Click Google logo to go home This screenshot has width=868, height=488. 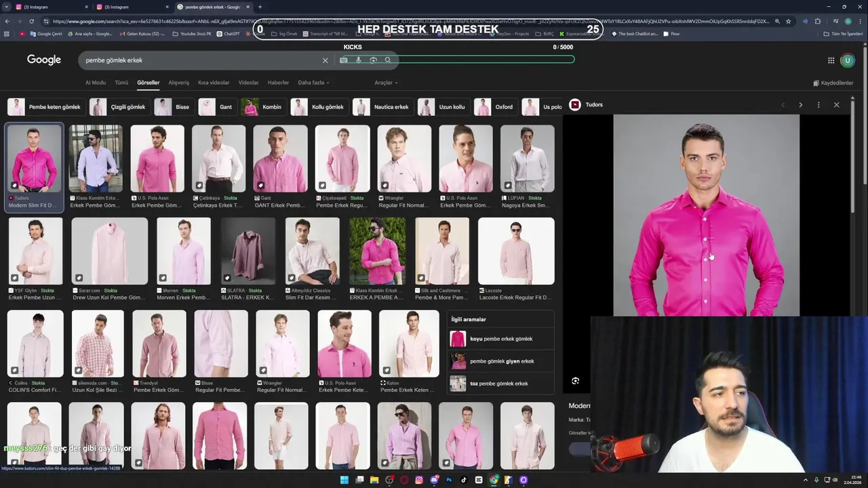coord(44,60)
